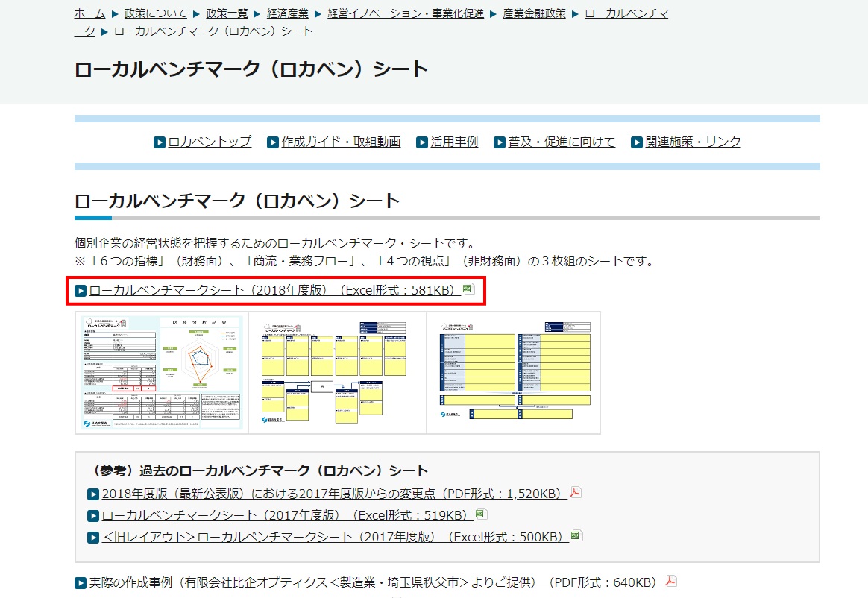This screenshot has width=868, height=598.
Task: Click arrow icon before ロカベントップ
Action: pos(159,142)
